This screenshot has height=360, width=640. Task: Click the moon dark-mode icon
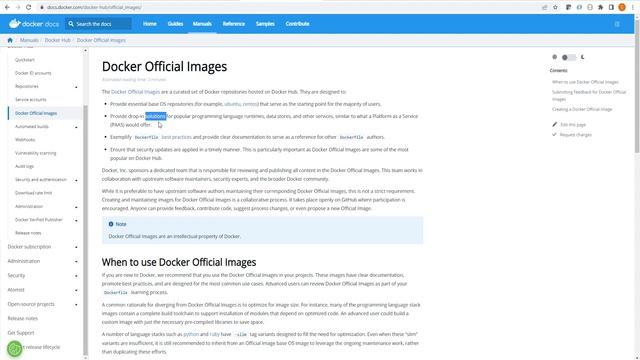click(x=583, y=57)
